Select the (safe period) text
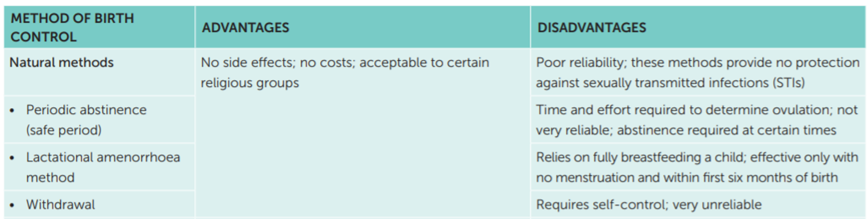The height and width of the screenshot is (219, 868). [64, 130]
